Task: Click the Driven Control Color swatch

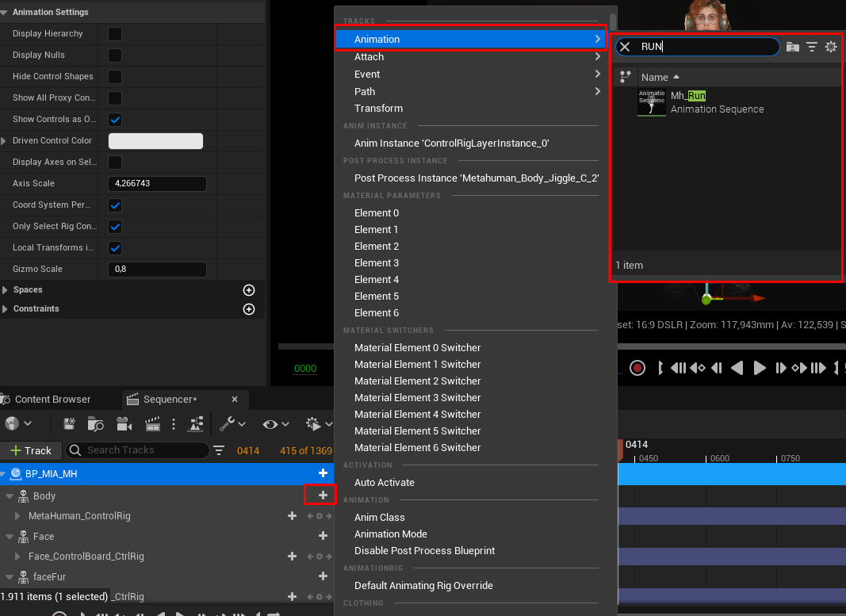Action: [x=155, y=141]
